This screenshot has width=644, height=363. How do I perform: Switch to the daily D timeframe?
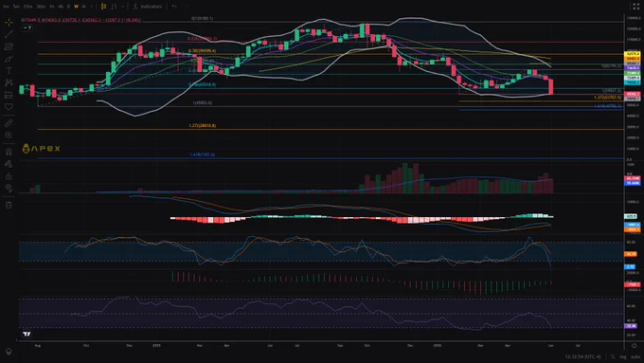(x=68, y=7)
